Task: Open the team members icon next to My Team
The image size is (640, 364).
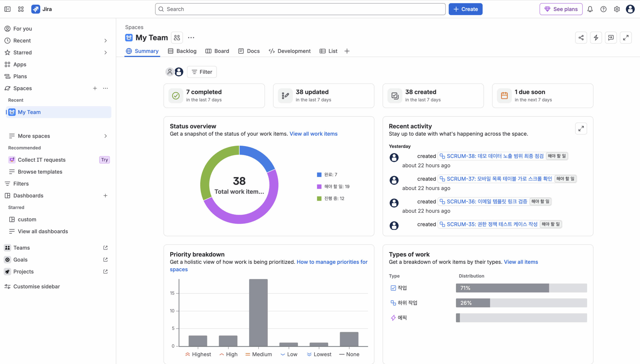Action: pyautogui.click(x=177, y=38)
